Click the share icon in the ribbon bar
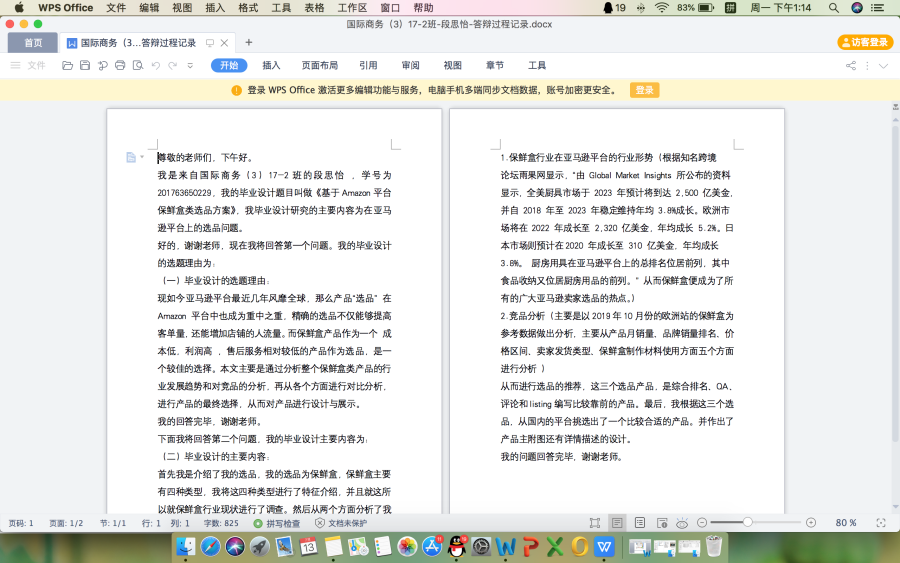The height and width of the screenshot is (563, 900). click(x=851, y=65)
